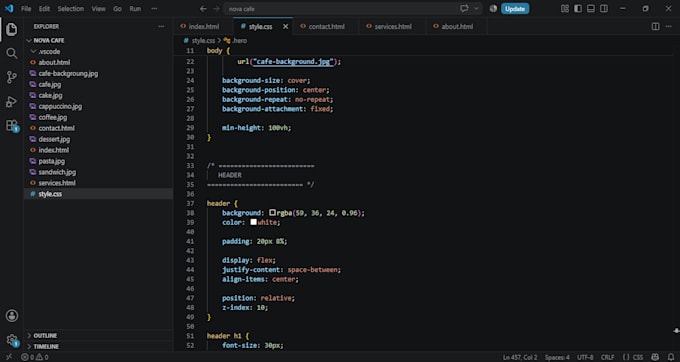Viewport: 680px width, 362px height.
Task: Split the editor to the right
Action: point(655,26)
